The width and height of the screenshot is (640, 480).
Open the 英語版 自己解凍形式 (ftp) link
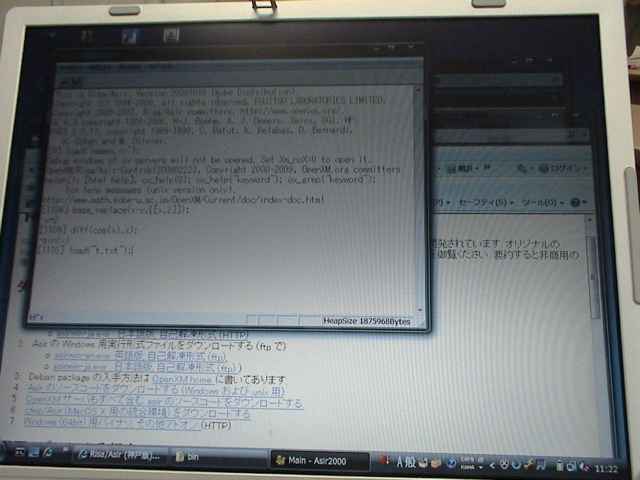[x=140, y=356]
